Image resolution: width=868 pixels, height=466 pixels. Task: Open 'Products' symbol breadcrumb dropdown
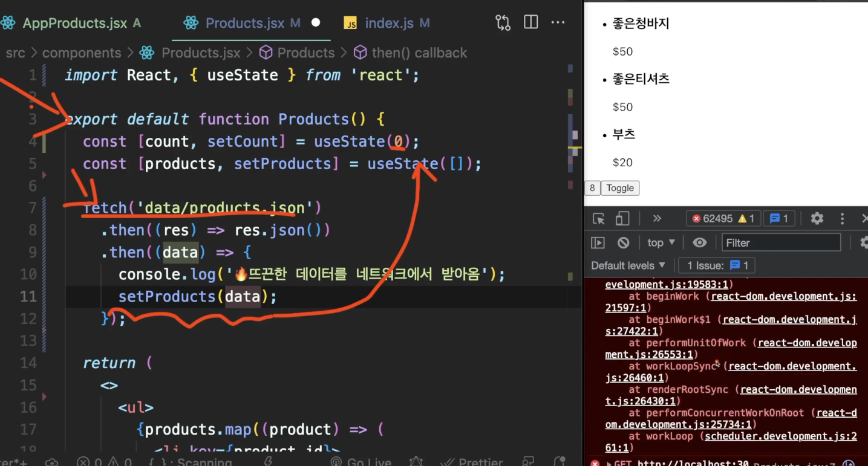click(x=306, y=53)
